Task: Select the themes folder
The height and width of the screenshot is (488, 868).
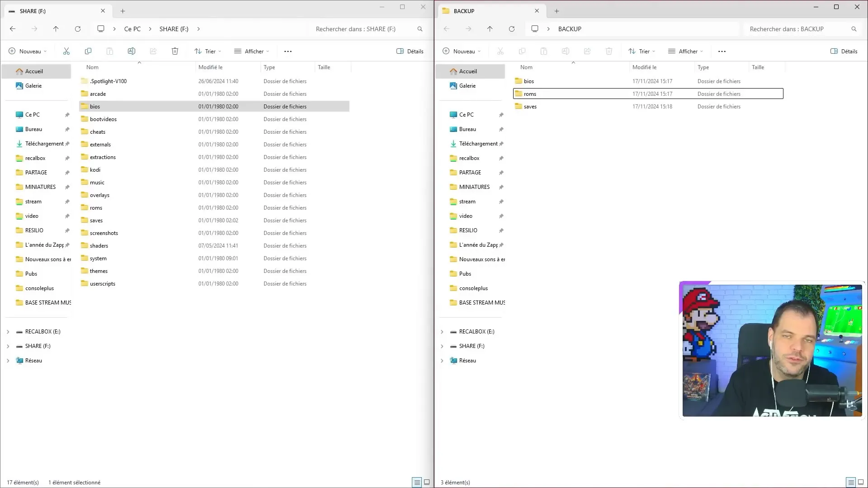Action: coord(214,271)
